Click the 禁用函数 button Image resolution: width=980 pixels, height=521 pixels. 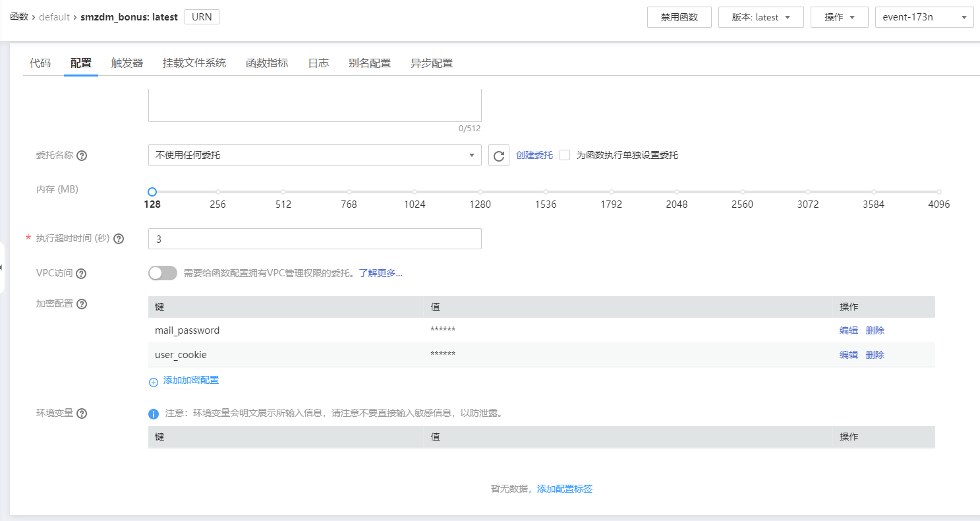679,17
